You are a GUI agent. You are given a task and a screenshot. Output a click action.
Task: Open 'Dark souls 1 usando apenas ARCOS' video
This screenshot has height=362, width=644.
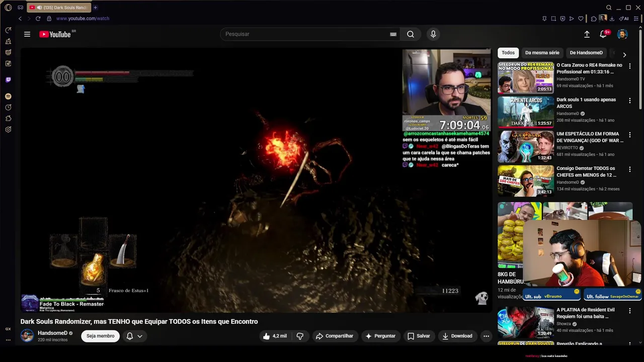click(x=586, y=103)
